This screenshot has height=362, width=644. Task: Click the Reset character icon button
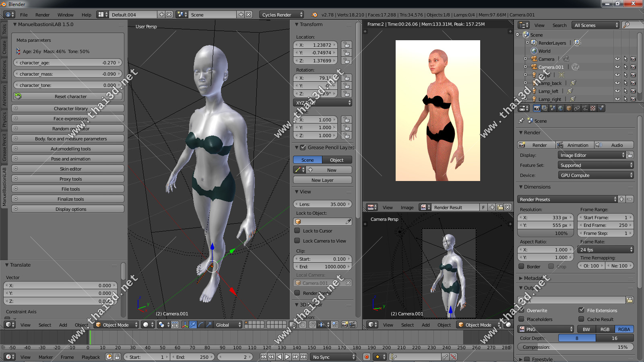18,96
